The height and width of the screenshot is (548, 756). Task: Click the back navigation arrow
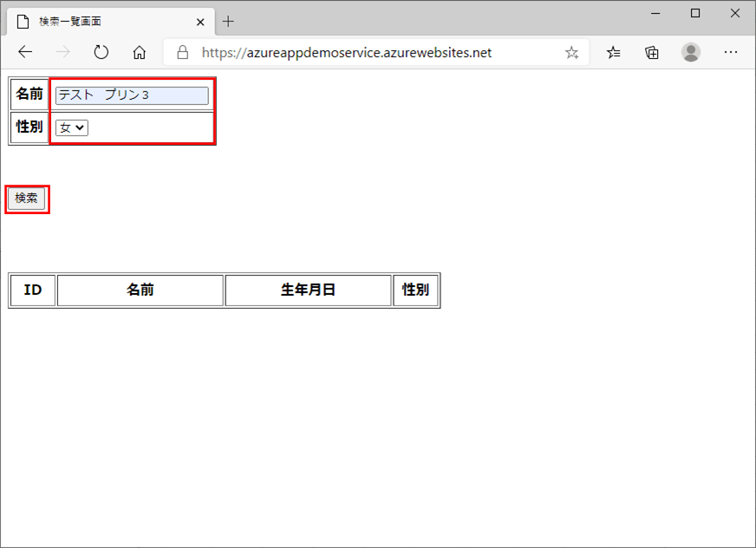click(x=24, y=52)
